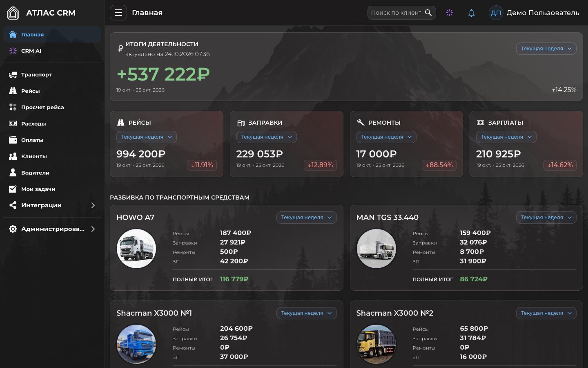Viewport: 588px width, 368px height.
Task: Click the Клиенты people icon in sidebar
Action: 13,156
